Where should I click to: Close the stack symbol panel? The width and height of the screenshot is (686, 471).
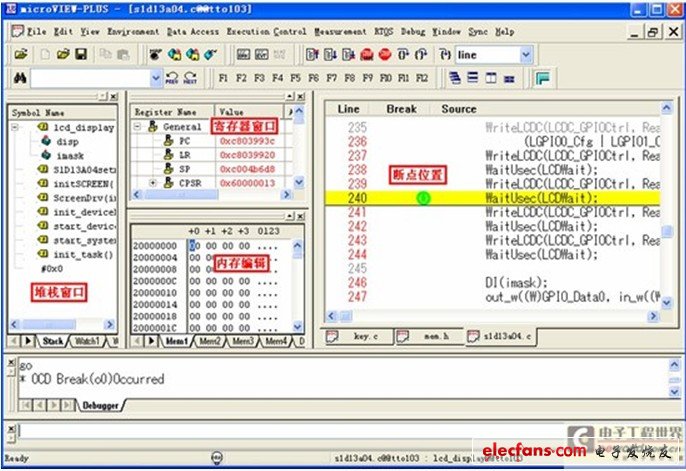tap(113, 96)
